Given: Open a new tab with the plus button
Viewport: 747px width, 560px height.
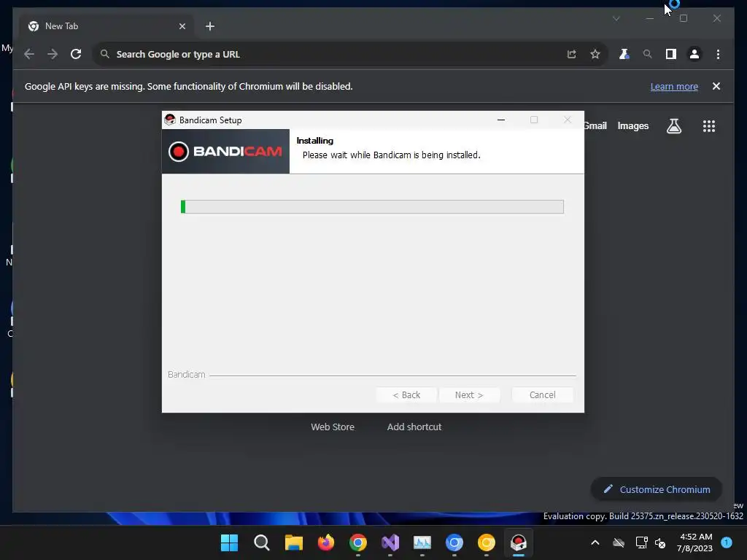Looking at the screenshot, I should (210, 26).
